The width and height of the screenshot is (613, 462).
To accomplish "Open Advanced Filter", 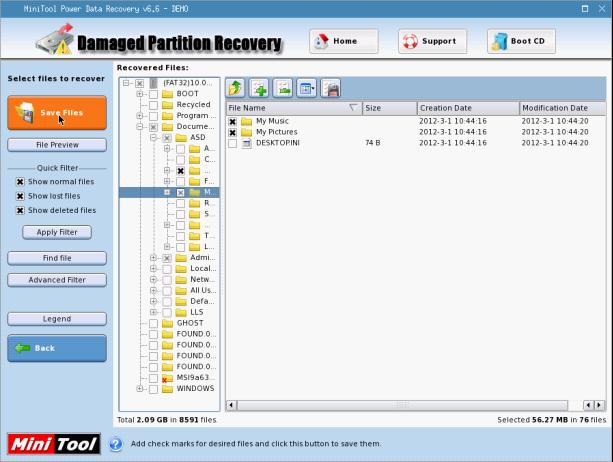I will [x=57, y=280].
